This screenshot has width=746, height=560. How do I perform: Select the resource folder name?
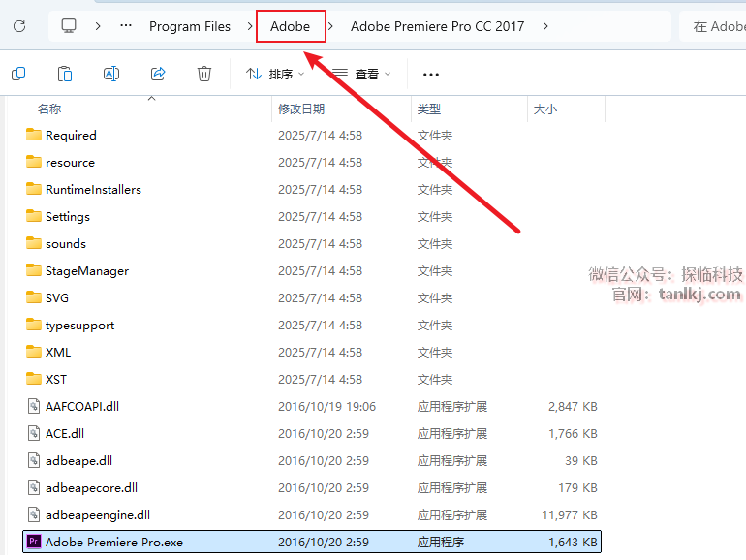[x=70, y=162]
